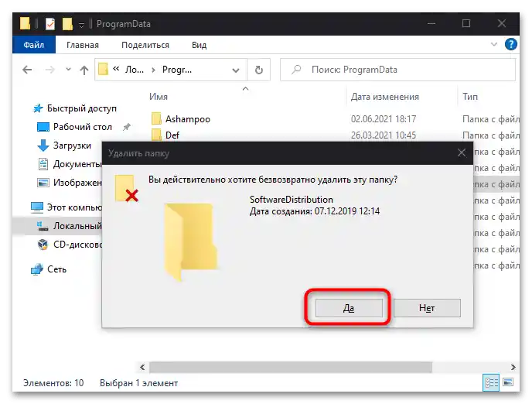This screenshot has height=404, width=532.
Task: Open Загрузки in navigation pane
Action: click(72, 146)
